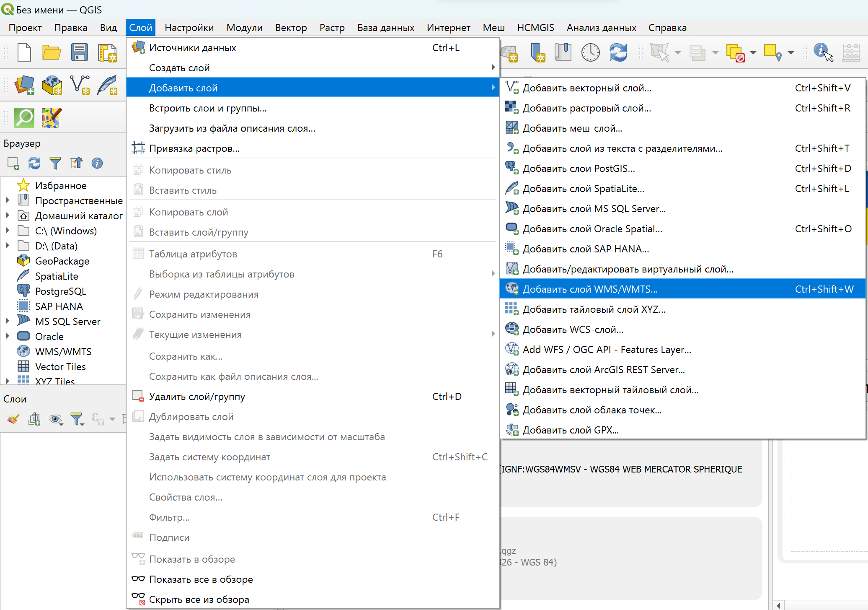Screen dimensions: 868x610
Task: Open the New Print Layout icon
Action: click(x=107, y=53)
